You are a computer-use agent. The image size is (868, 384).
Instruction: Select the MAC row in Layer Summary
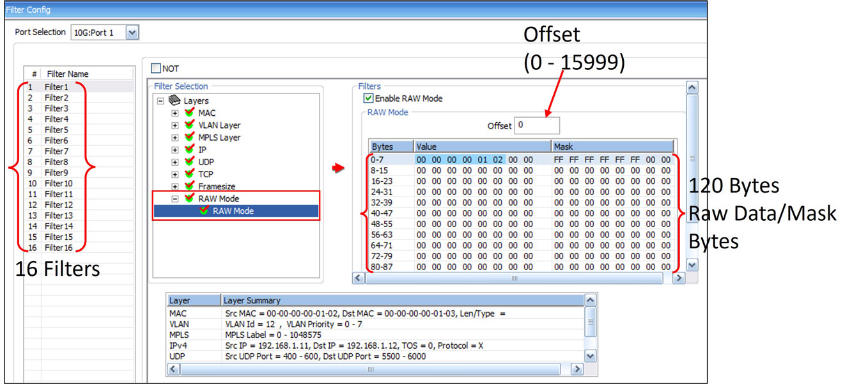375,314
